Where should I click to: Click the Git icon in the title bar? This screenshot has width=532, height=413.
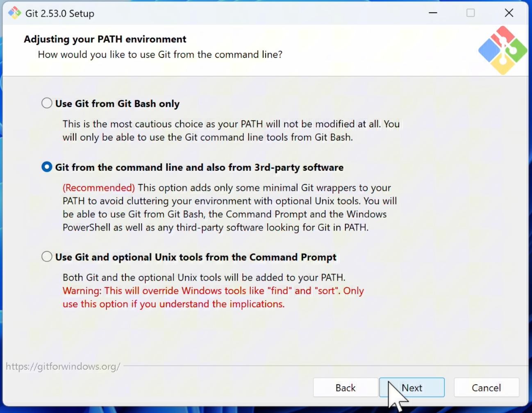(14, 13)
